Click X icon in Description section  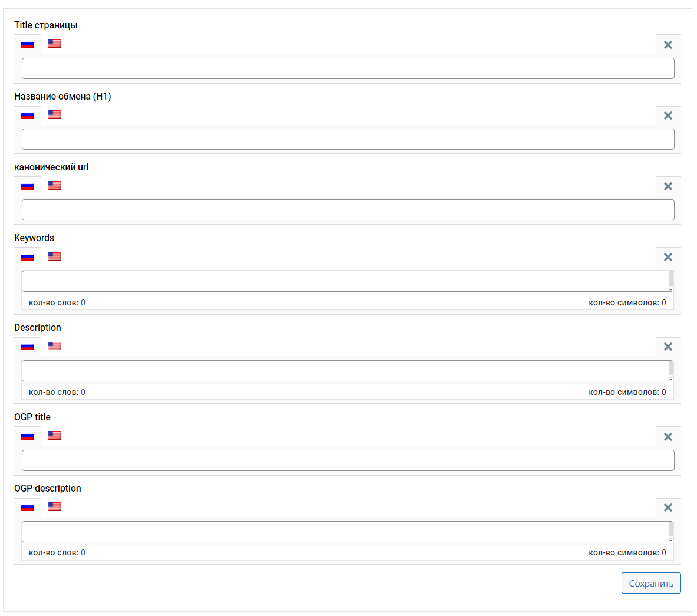[x=668, y=347]
